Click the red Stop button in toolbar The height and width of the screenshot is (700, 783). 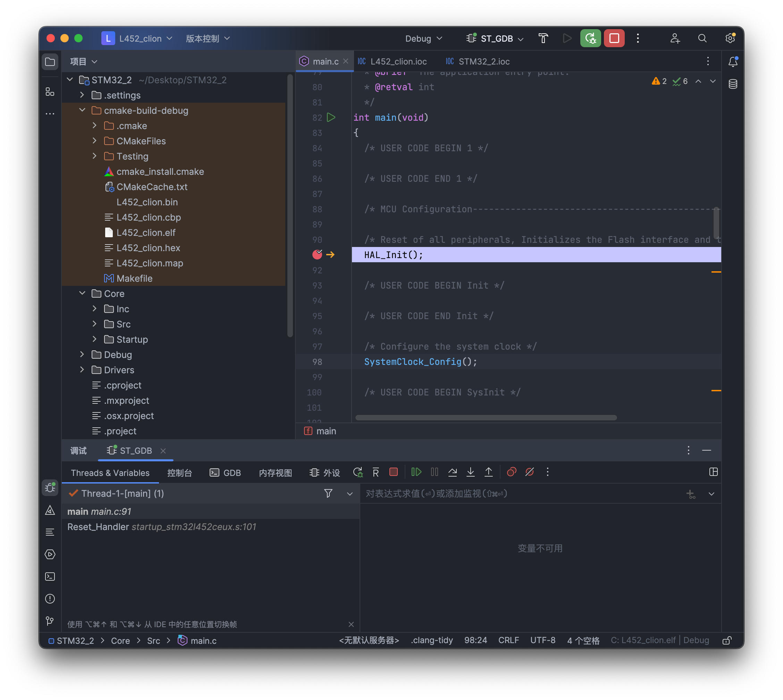tap(614, 39)
